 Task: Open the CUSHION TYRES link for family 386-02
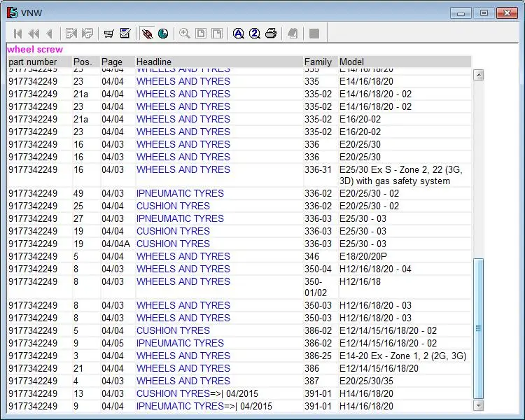click(173, 330)
